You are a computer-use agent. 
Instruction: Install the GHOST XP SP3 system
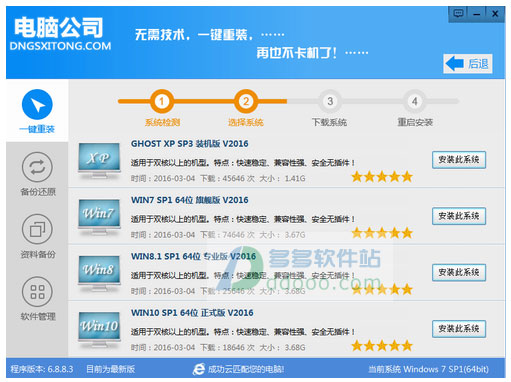coord(459,160)
